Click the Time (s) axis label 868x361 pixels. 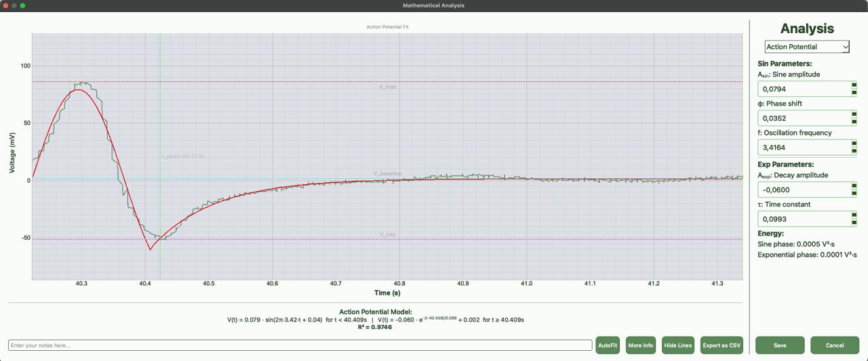point(387,293)
